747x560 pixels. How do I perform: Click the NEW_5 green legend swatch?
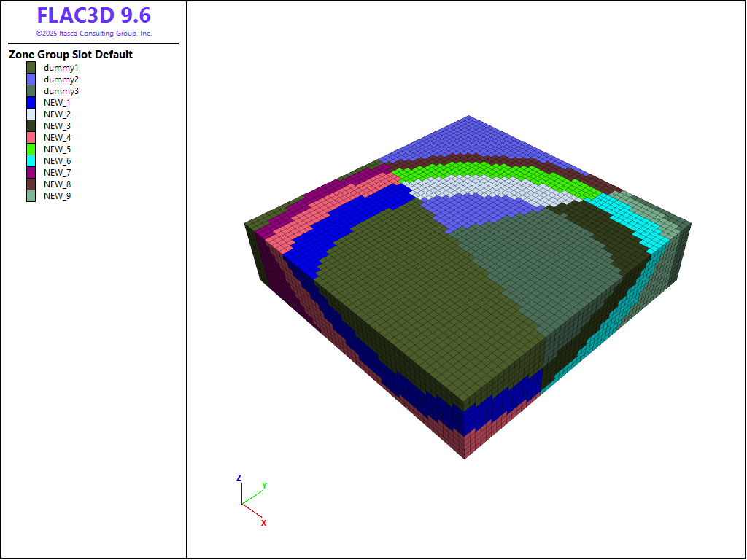(31, 149)
